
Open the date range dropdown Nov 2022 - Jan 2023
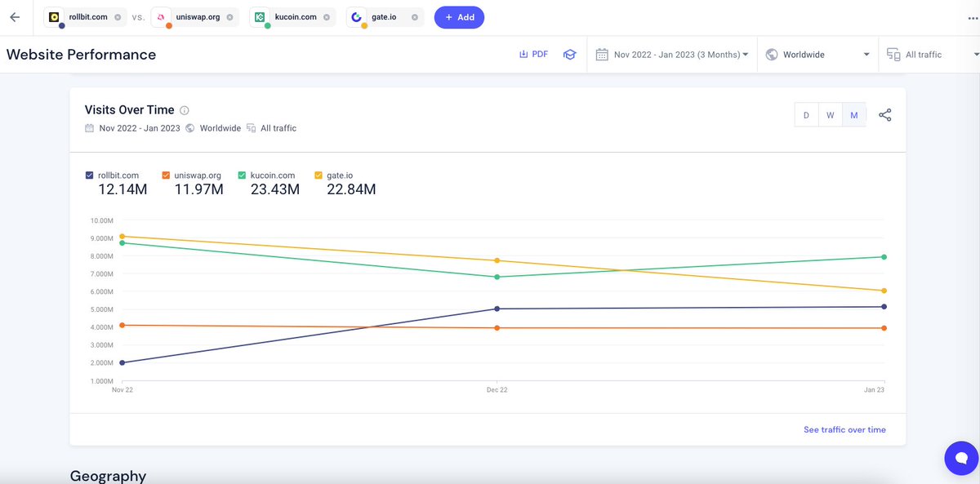click(x=672, y=55)
